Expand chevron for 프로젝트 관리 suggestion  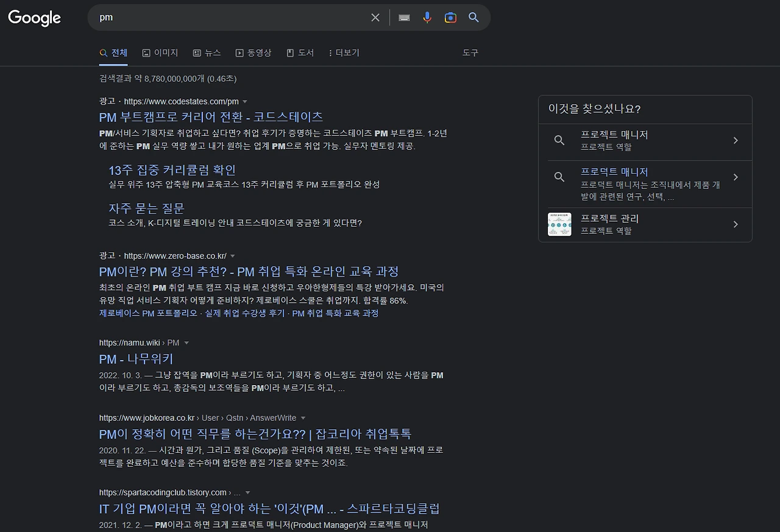[736, 224]
